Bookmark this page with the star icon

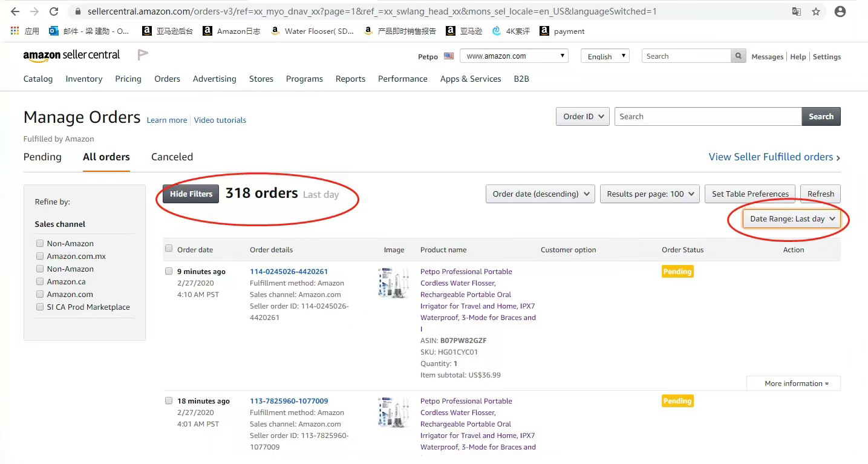point(816,11)
